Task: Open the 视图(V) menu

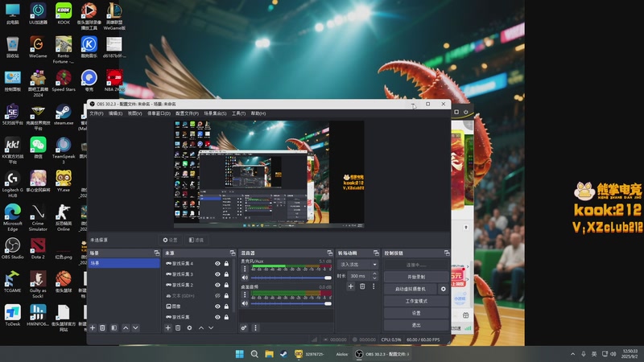Action: tap(134, 113)
